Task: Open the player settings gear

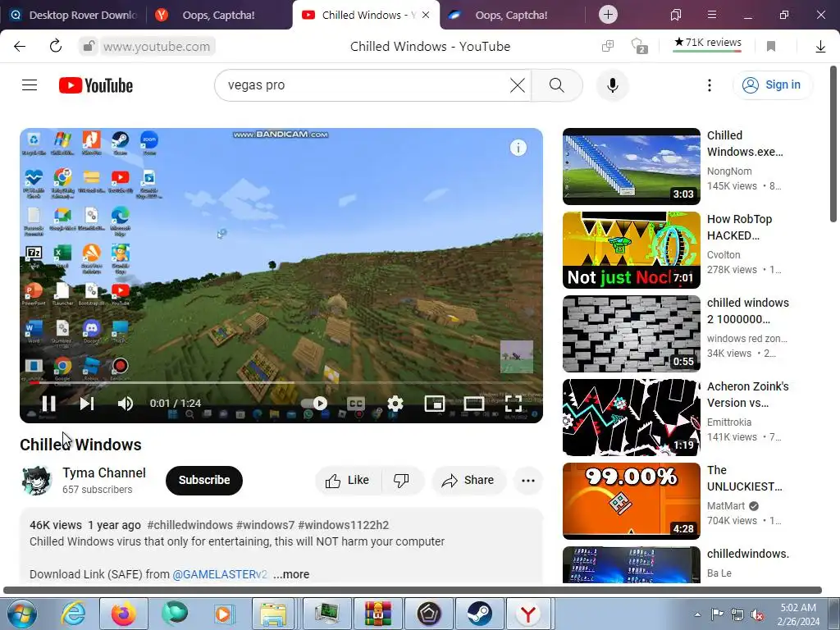Action: [x=395, y=403]
